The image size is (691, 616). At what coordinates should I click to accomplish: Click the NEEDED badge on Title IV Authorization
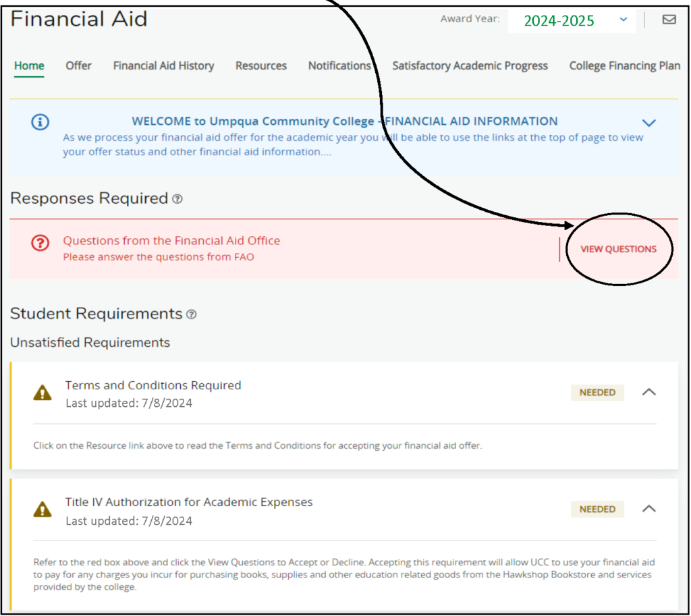tap(597, 509)
